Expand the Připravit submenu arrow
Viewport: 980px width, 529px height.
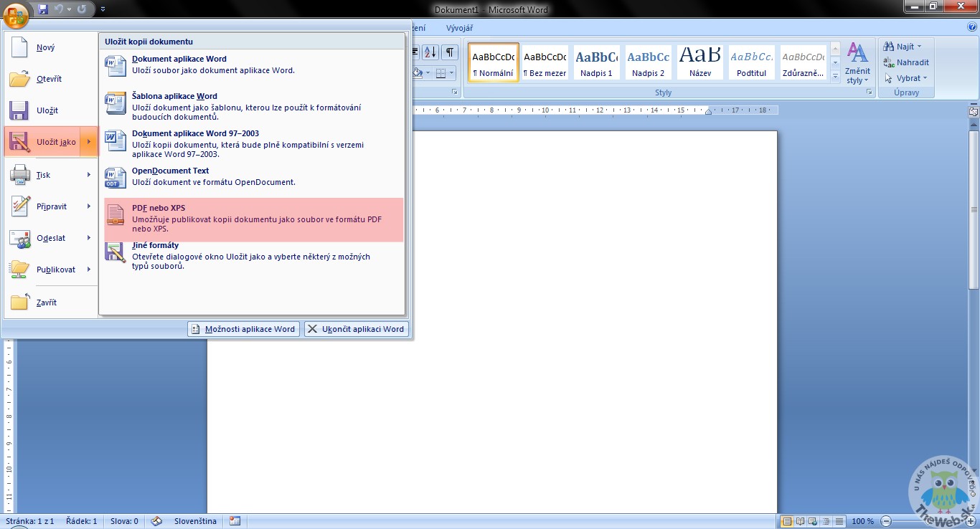tap(89, 206)
